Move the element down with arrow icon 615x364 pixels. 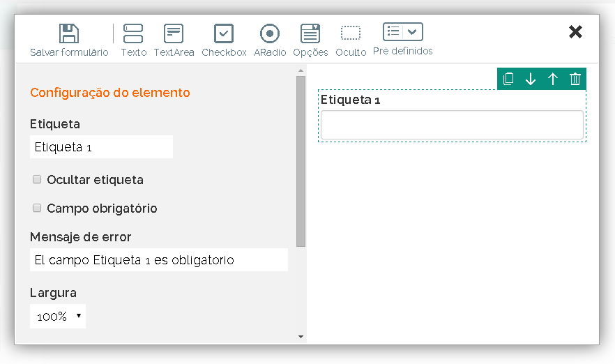coord(531,79)
